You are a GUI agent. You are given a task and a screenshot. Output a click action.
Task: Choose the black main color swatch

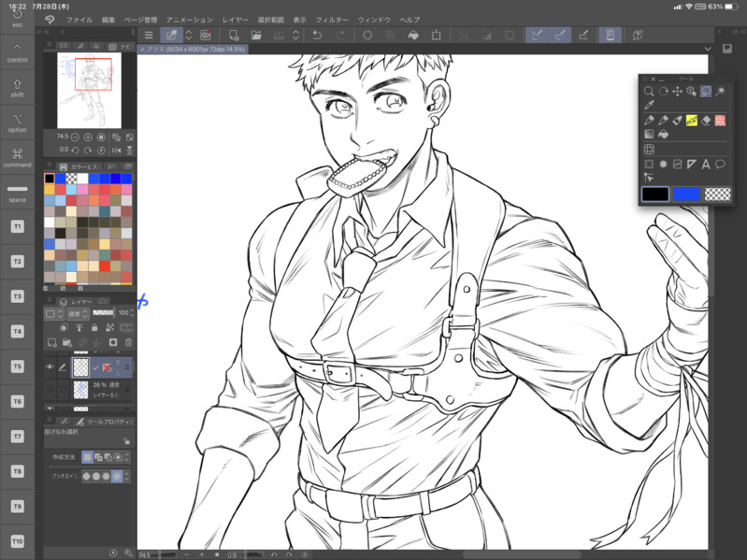click(655, 194)
